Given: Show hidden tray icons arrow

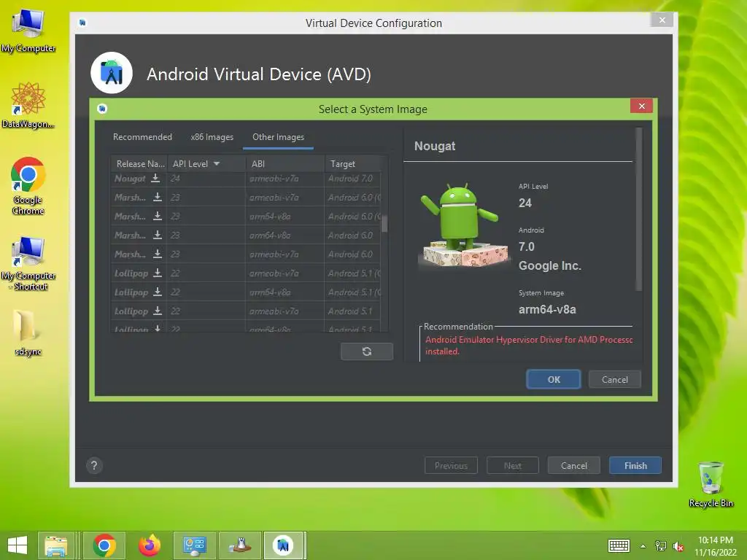Looking at the screenshot, I should [x=643, y=546].
